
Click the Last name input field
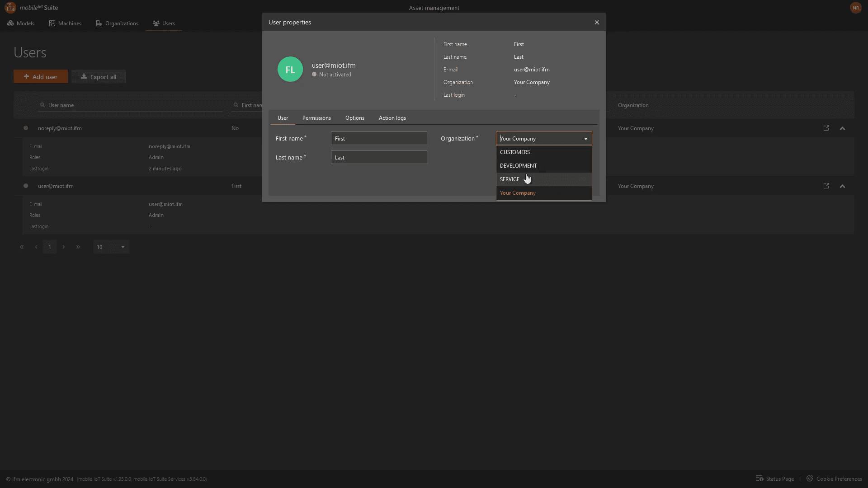378,158
